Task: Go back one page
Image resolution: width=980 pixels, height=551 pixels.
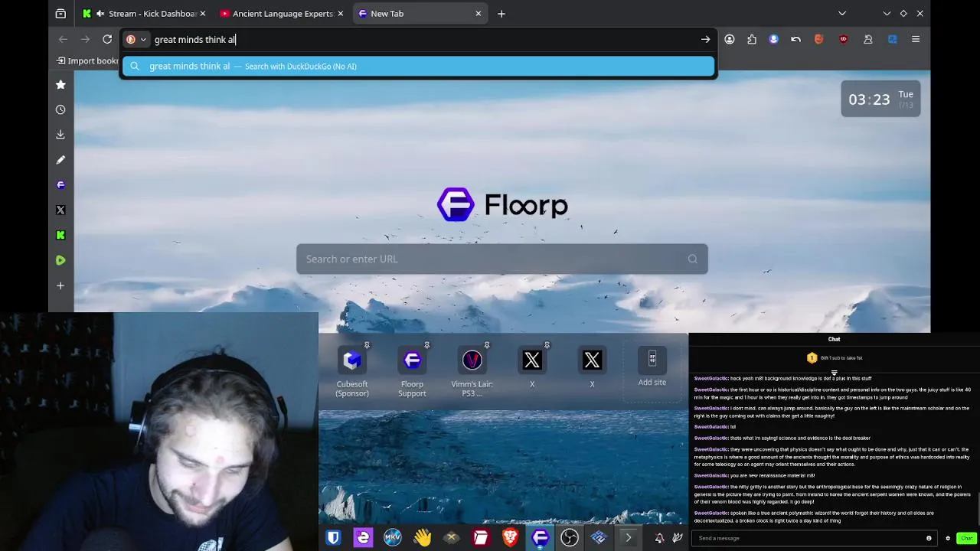Action: pos(64,39)
